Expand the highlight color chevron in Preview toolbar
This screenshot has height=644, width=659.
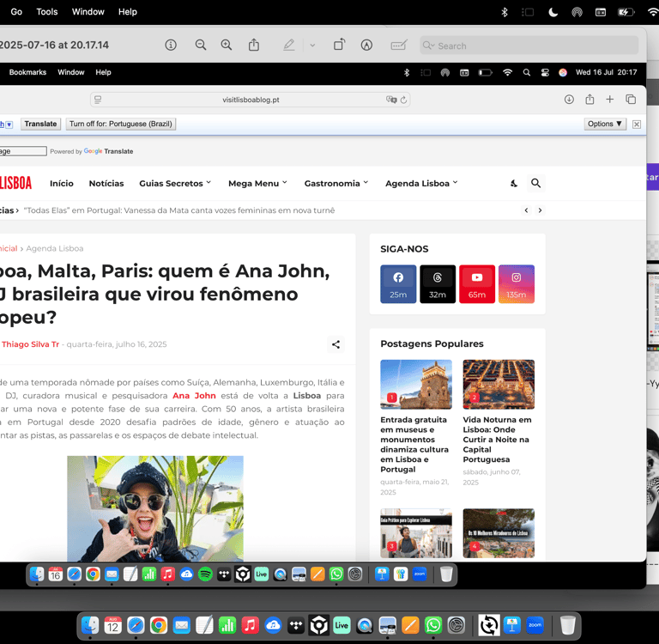pyautogui.click(x=312, y=46)
